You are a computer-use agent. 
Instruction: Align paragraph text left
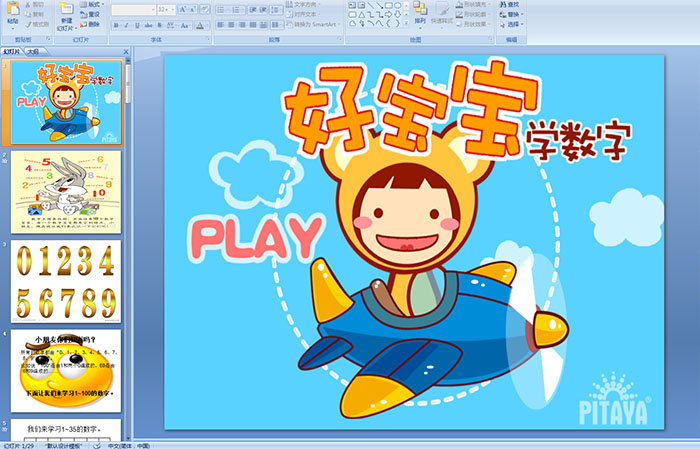[220, 25]
